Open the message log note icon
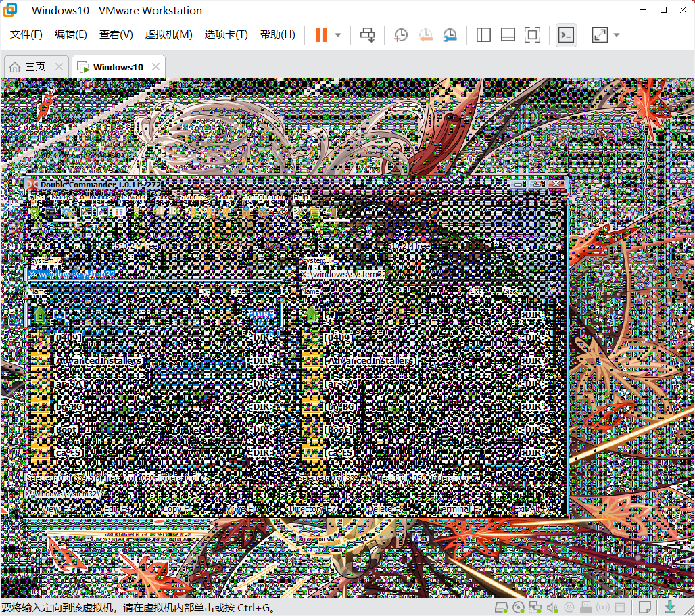The image size is (695, 616). pyautogui.click(x=645, y=607)
